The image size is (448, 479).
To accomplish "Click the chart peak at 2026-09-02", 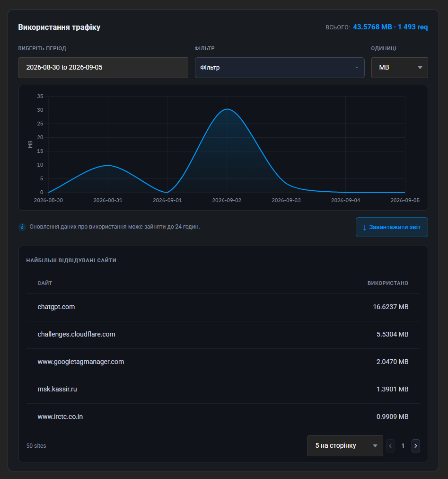I will tap(227, 109).
